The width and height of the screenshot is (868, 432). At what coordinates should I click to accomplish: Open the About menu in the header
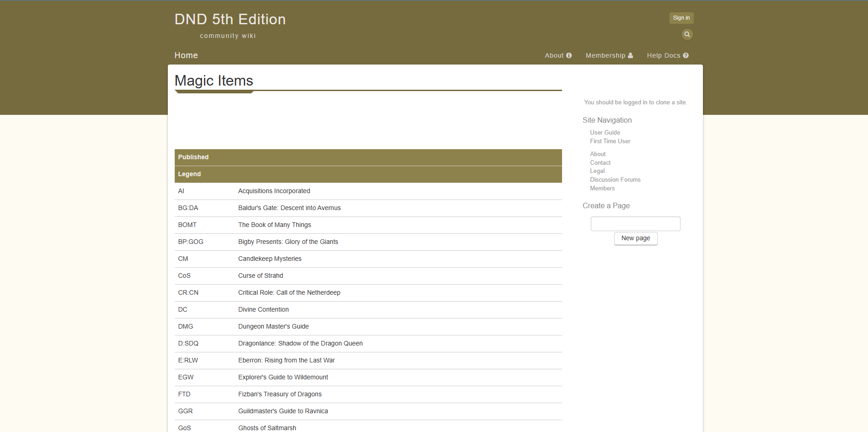558,55
